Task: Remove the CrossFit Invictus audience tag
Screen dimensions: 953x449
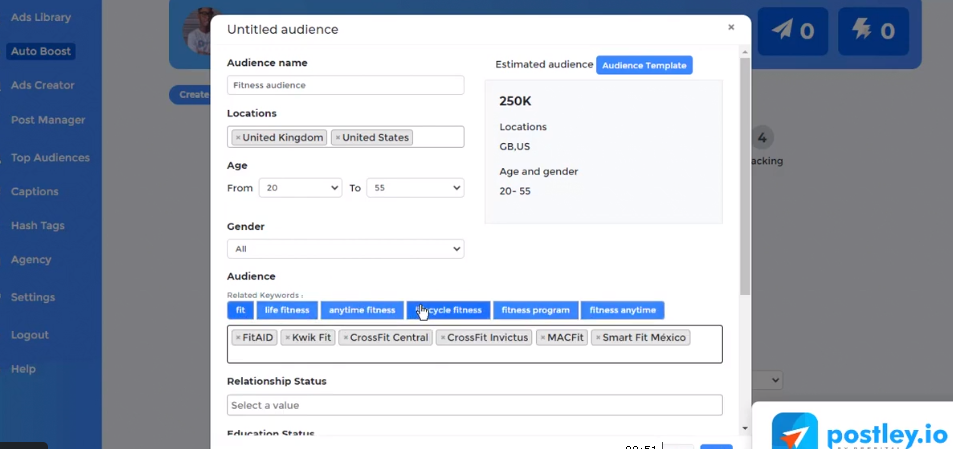Action: (442, 338)
